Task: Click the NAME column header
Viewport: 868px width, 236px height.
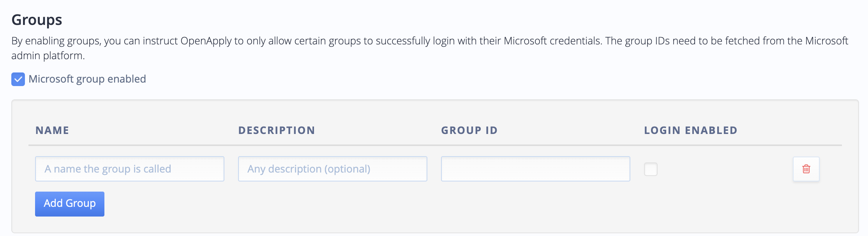Action: point(52,130)
